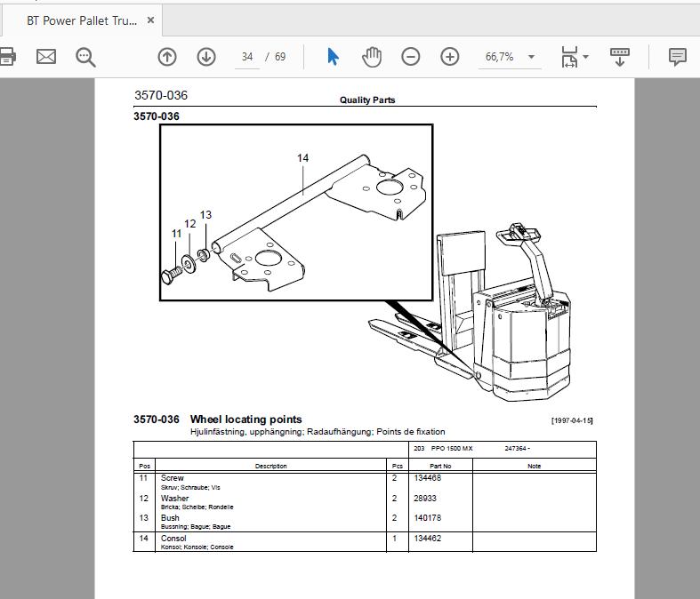Click callout number 13 in diagram

pyautogui.click(x=205, y=214)
